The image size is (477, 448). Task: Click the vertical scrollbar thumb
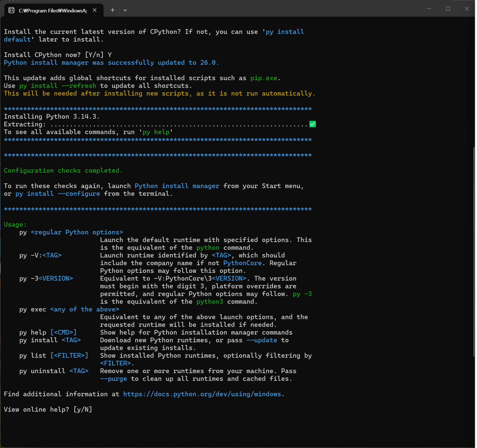pos(474,252)
